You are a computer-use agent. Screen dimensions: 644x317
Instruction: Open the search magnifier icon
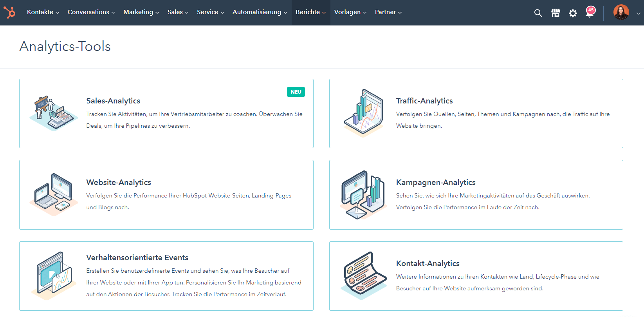pos(538,13)
